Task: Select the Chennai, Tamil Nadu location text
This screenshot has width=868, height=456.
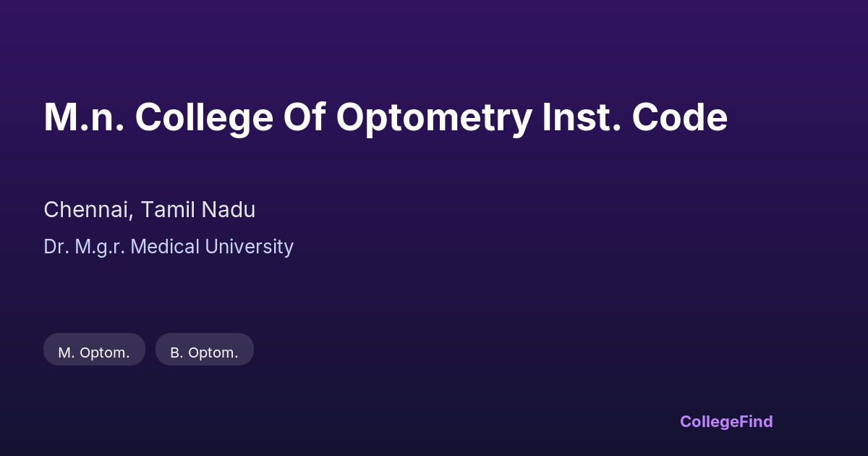Action: 149,210
